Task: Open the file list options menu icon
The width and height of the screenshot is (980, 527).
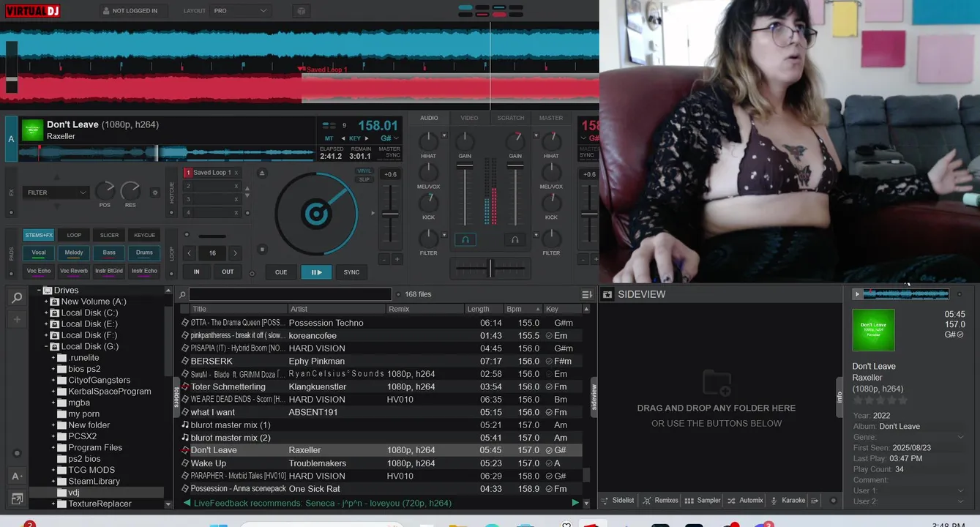Action: click(587, 294)
